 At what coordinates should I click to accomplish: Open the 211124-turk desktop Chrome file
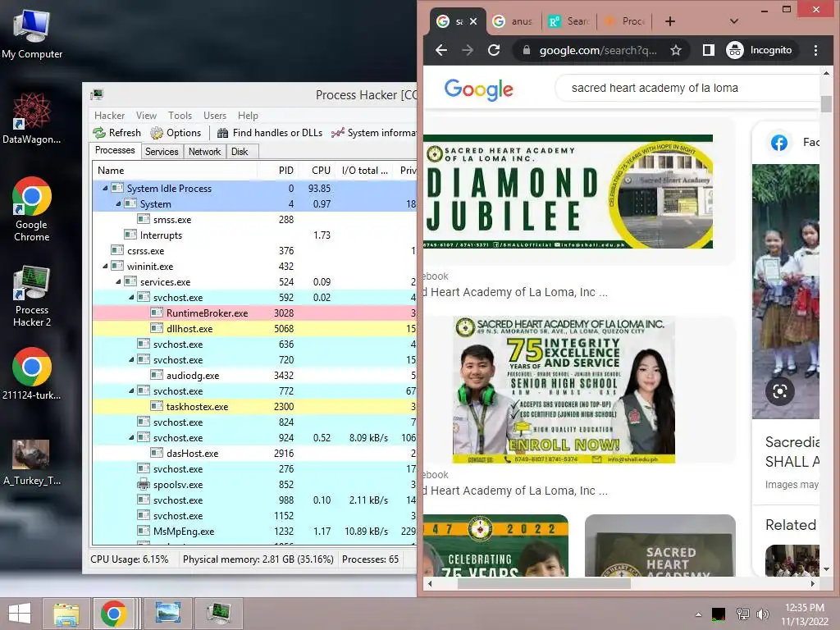(32, 374)
